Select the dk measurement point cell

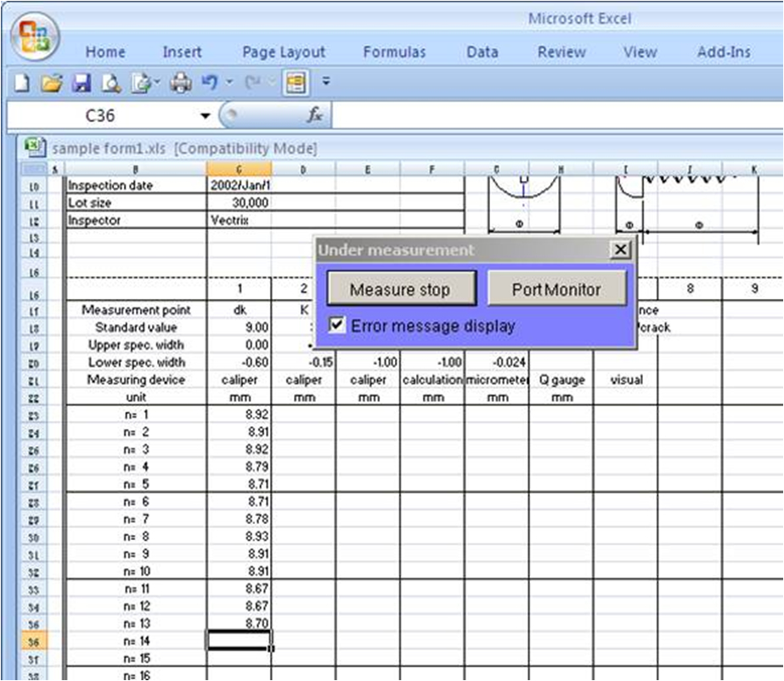pyautogui.click(x=239, y=310)
